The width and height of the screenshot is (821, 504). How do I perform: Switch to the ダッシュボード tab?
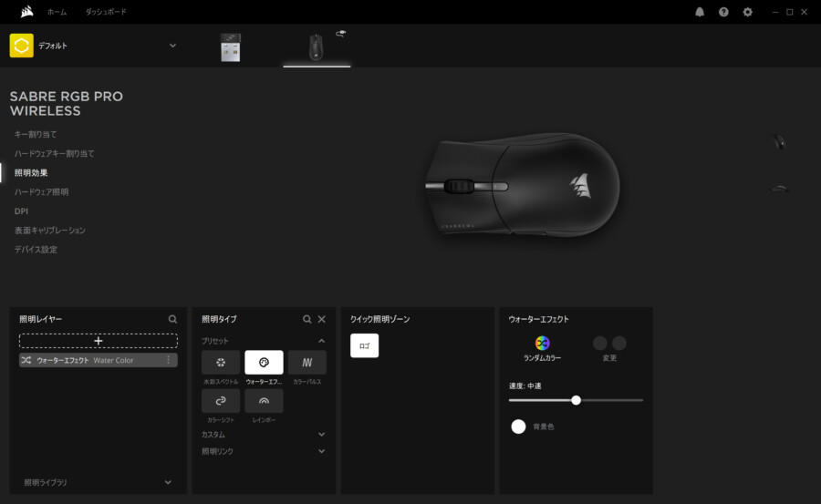tap(106, 12)
